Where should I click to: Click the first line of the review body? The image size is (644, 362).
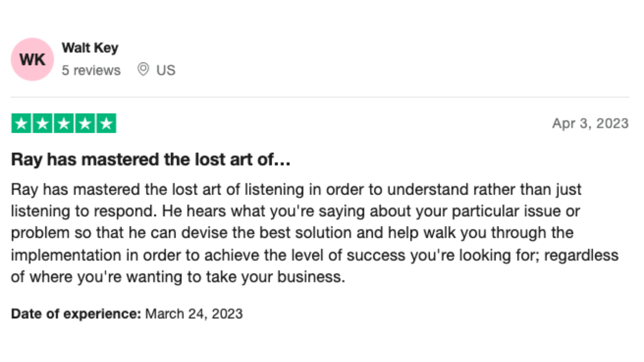click(296, 190)
